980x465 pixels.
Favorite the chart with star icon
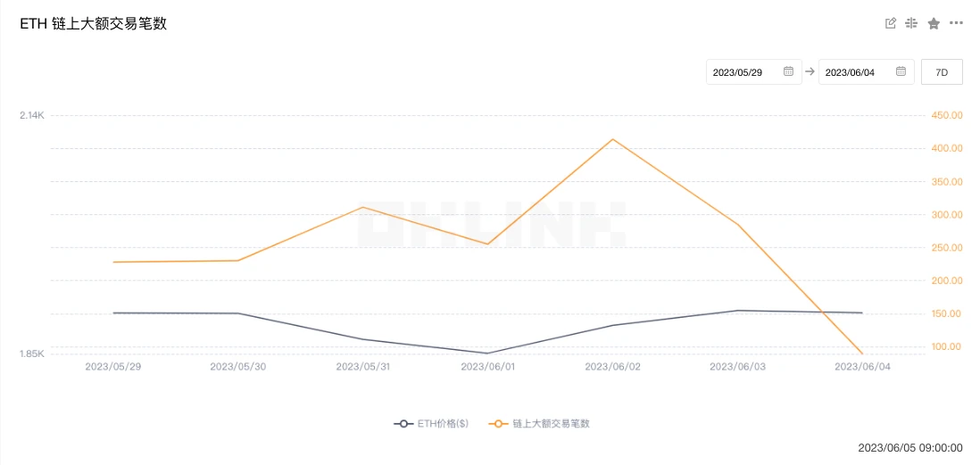(934, 23)
